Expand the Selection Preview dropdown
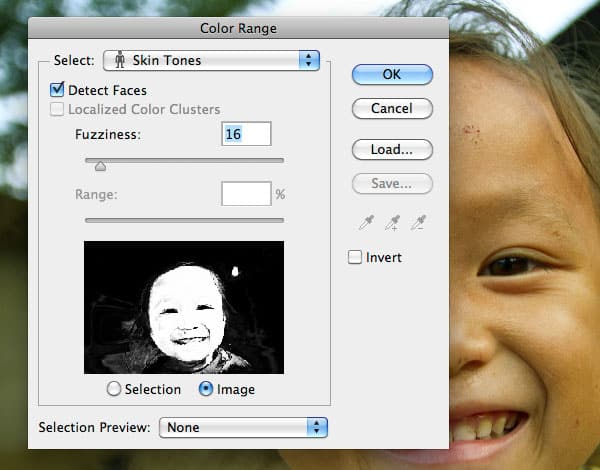600x470 pixels. click(x=244, y=427)
